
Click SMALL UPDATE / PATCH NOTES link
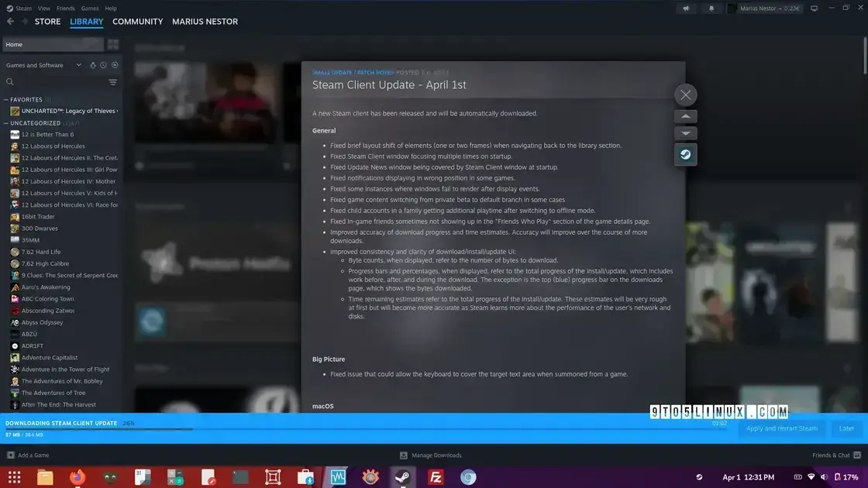353,73
